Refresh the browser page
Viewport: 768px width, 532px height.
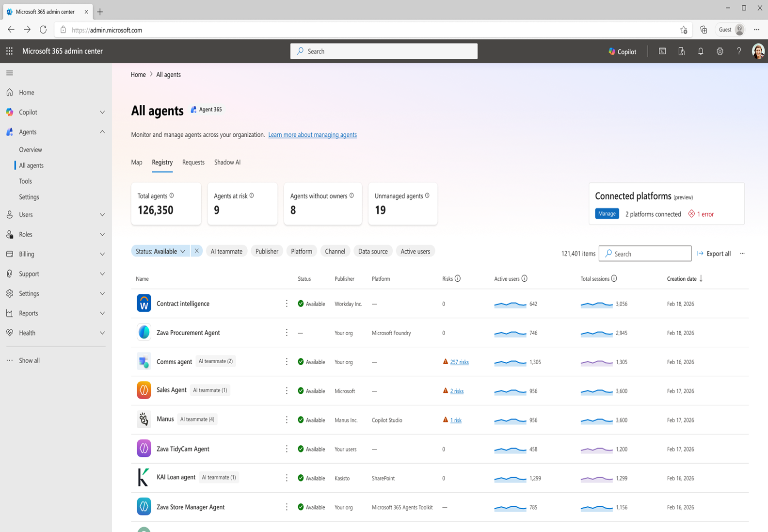click(43, 30)
